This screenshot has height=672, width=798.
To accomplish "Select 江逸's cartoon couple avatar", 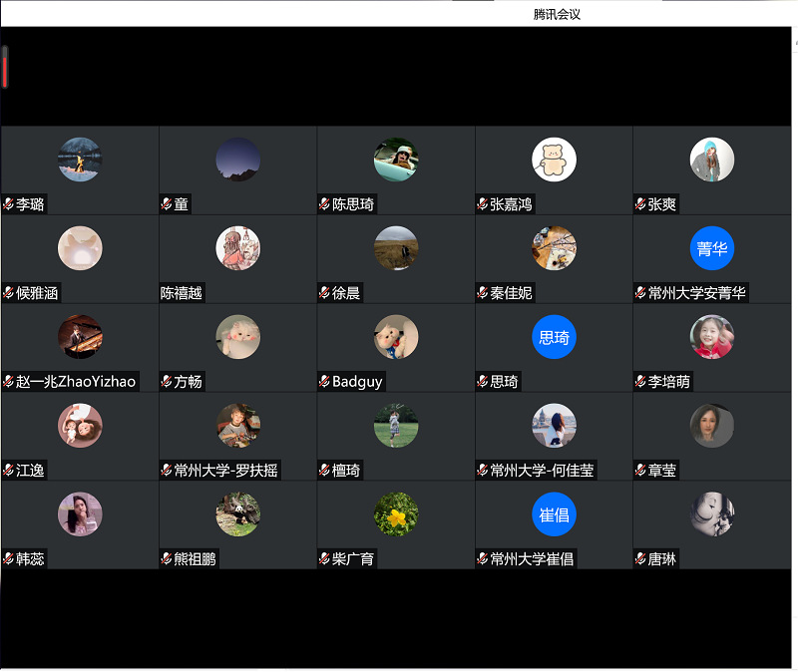I will [x=80, y=426].
